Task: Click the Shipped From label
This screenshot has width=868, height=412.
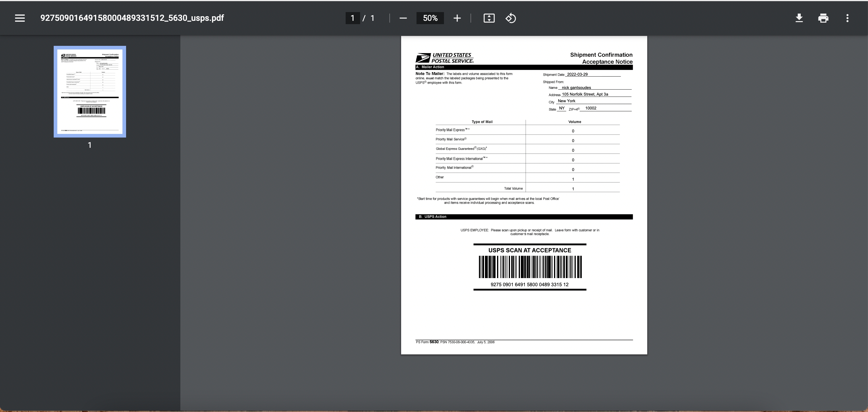Action: [x=553, y=82]
